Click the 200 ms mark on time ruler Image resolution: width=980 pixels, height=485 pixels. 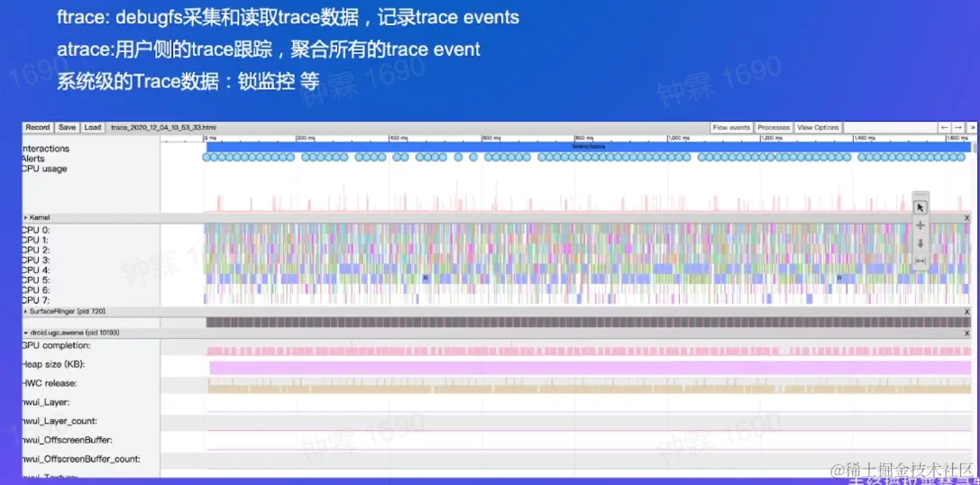[306, 138]
